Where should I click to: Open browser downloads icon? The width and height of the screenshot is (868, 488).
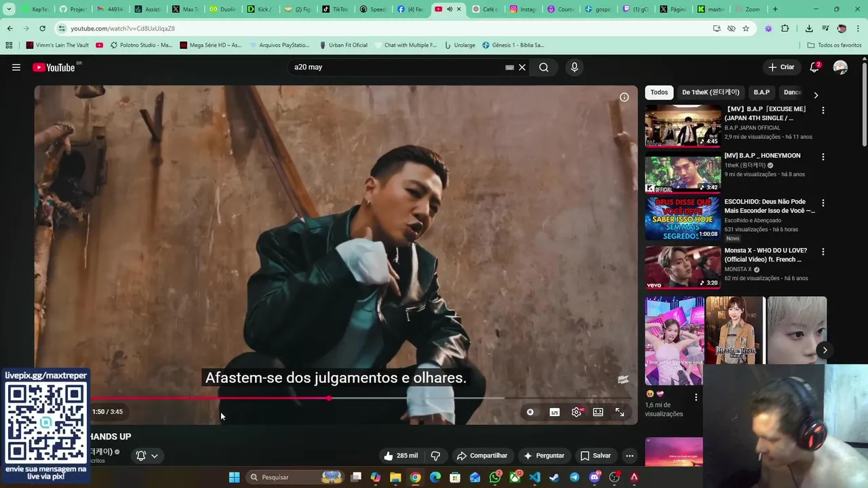pyautogui.click(x=809, y=28)
